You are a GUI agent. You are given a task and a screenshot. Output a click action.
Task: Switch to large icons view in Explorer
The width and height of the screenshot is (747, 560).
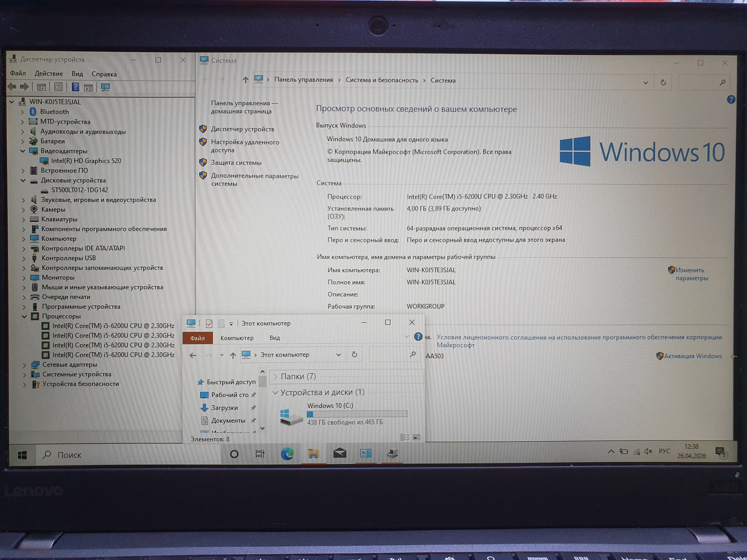pos(417,437)
